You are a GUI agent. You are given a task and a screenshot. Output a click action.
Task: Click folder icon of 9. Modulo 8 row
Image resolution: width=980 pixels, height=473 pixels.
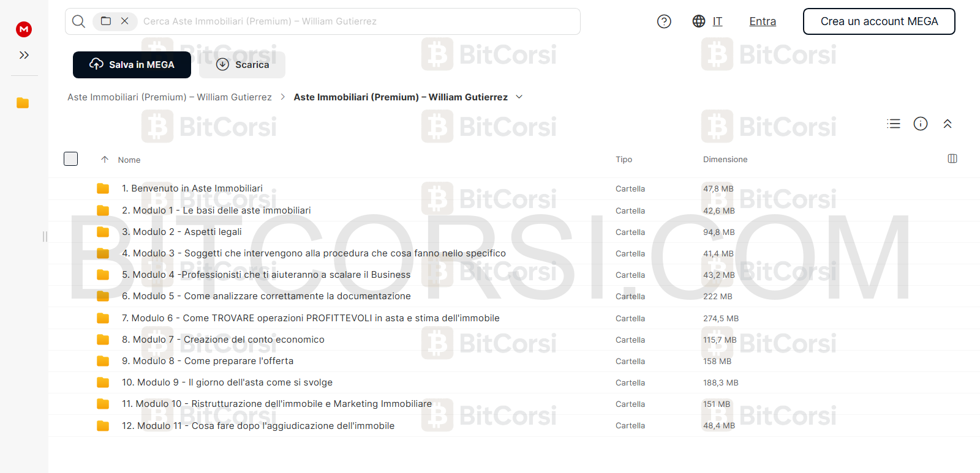tap(103, 361)
